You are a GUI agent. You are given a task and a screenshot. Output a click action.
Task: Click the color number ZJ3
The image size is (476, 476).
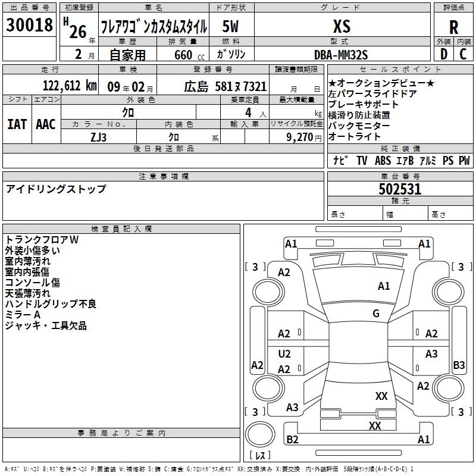click(x=99, y=136)
